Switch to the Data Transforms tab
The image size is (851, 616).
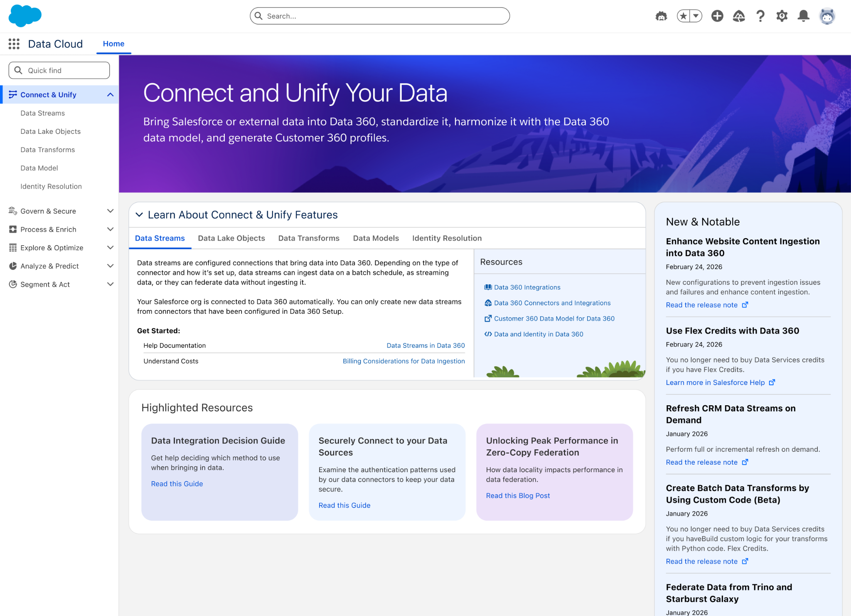[309, 238]
